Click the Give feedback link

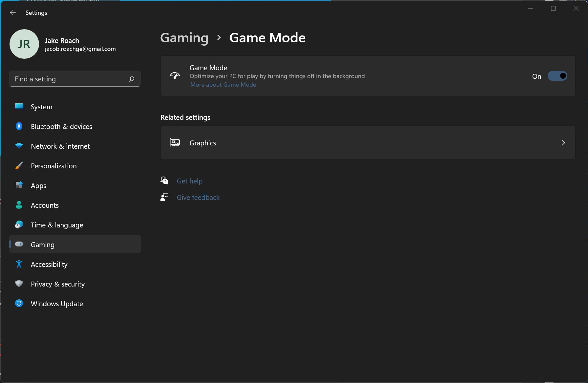point(198,197)
